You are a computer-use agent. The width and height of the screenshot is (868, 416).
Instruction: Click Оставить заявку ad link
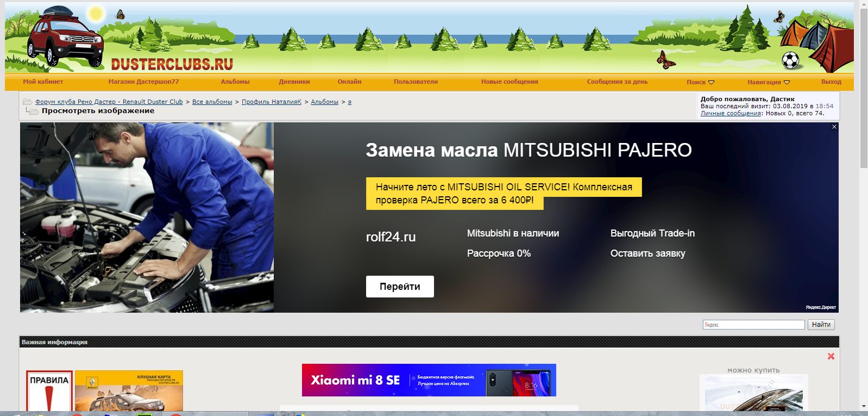pyautogui.click(x=647, y=253)
